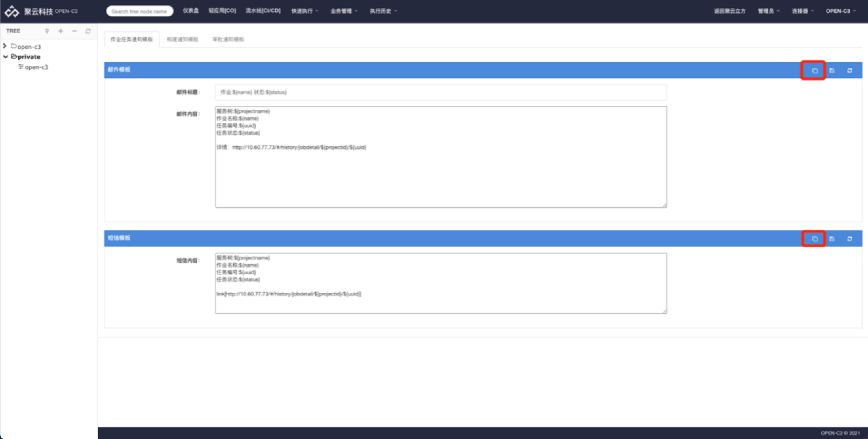The width and height of the screenshot is (868, 439).
Task: Refresh the email template panel
Action: tap(849, 70)
